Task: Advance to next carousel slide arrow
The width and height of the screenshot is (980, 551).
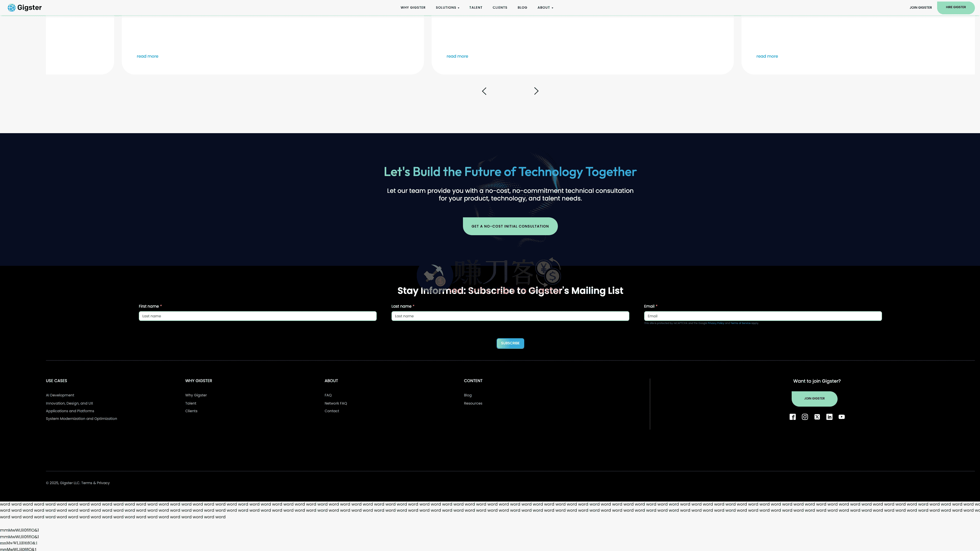Action: point(536,91)
